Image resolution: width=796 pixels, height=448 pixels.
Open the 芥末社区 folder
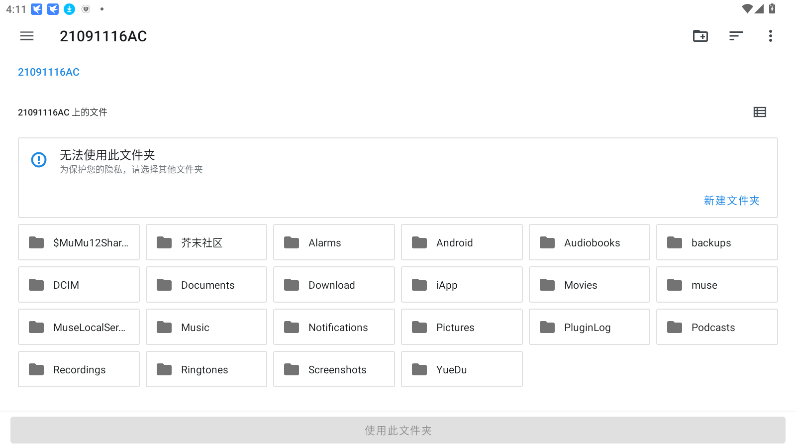[x=206, y=243]
